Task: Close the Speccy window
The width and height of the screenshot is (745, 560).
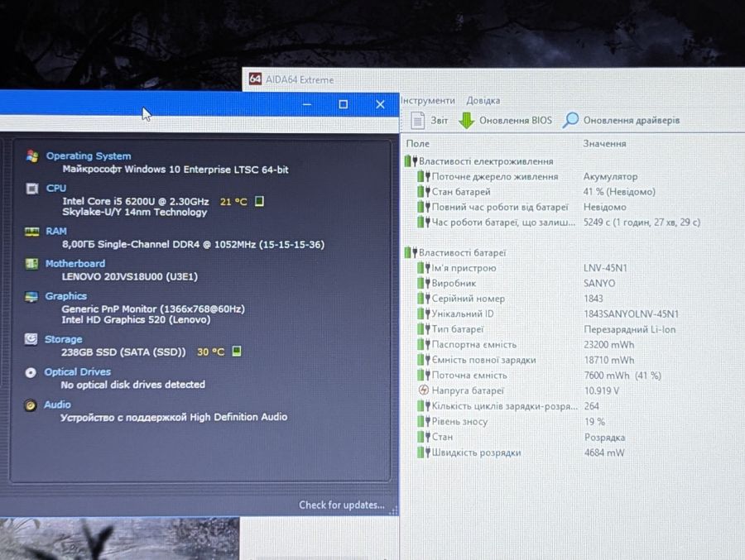Action: tap(380, 104)
